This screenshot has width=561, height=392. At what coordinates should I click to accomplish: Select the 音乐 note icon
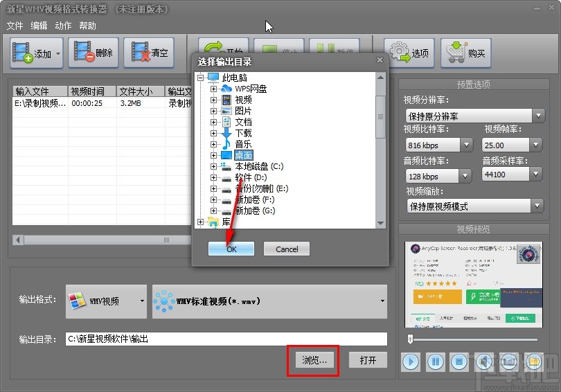[x=226, y=144]
